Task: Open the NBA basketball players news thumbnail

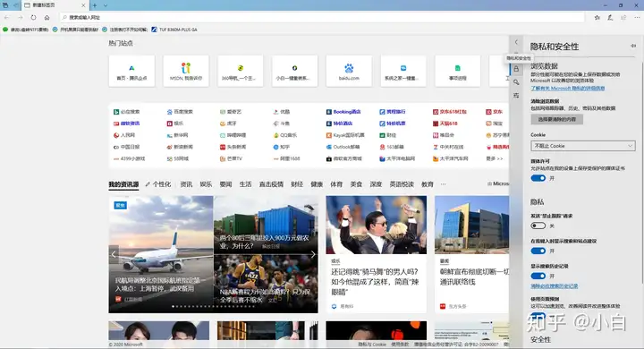Action: click(266, 284)
